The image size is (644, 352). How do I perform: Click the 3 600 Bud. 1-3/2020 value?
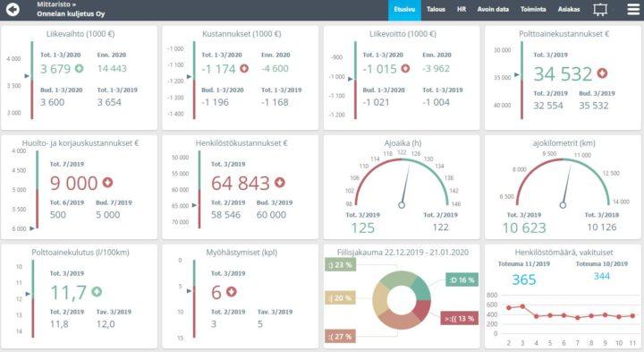coord(52,102)
